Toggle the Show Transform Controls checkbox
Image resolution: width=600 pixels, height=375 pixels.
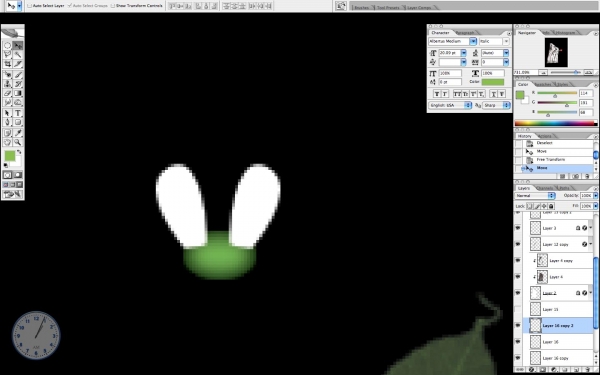coord(112,6)
